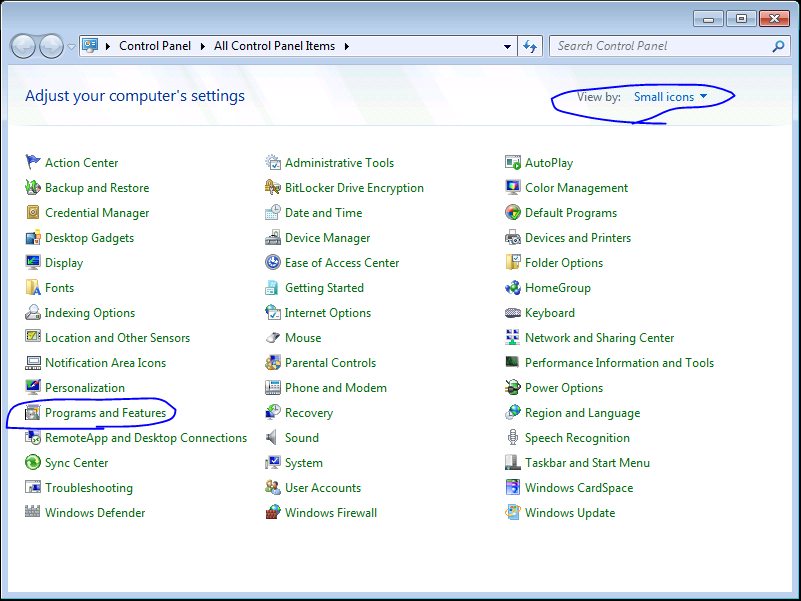Click the Control Panel address bar icon
Viewport: 801px width, 601px height.
[x=90, y=46]
